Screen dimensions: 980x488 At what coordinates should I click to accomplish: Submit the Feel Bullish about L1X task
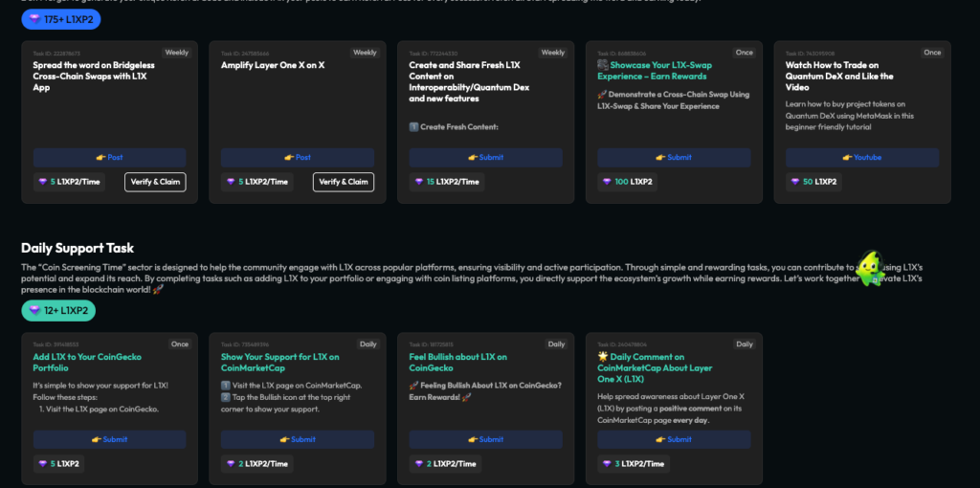485,440
